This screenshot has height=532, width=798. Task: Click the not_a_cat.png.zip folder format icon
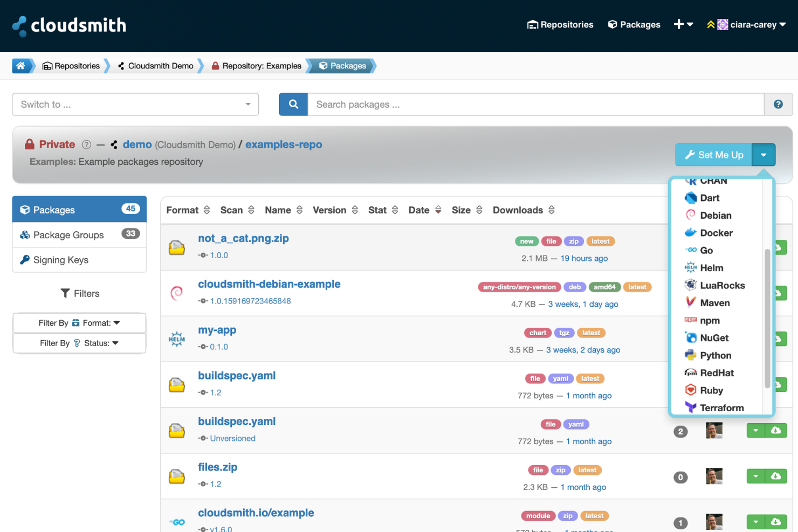coord(177,247)
